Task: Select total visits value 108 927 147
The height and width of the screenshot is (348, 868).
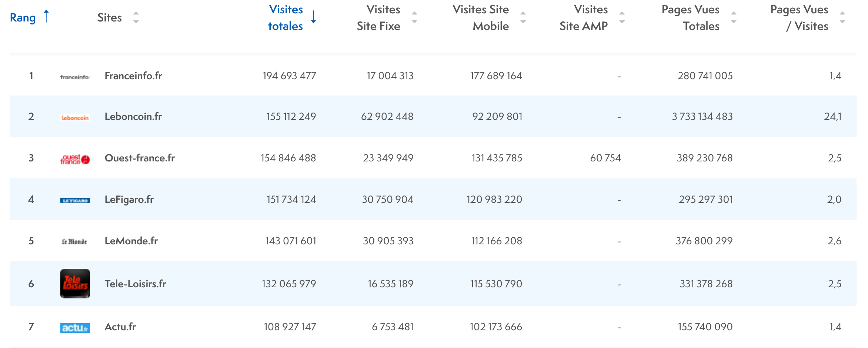Action: coord(290,327)
